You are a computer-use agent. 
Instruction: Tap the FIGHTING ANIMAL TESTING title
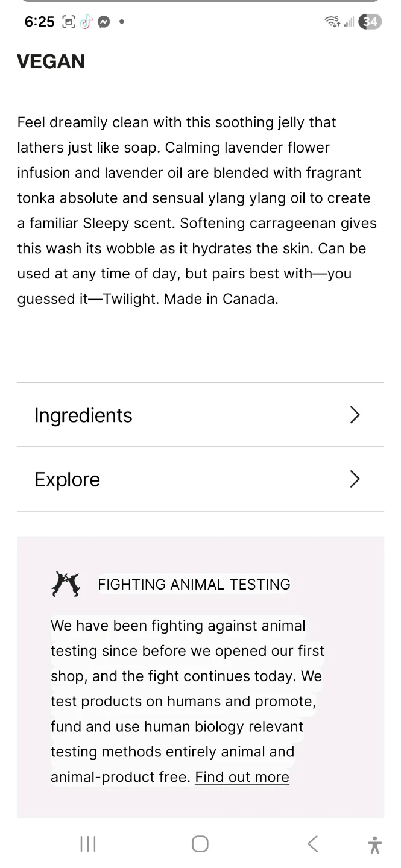(194, 584)
